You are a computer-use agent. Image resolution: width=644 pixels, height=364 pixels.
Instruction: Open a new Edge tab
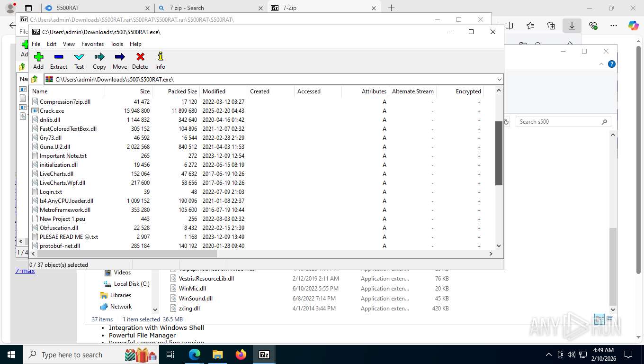click(391, 8)
